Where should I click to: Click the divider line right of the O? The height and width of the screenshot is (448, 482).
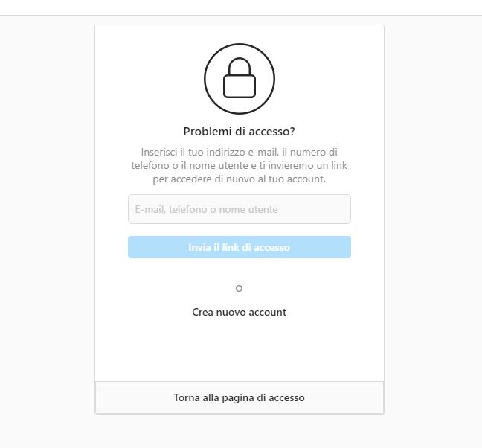(303, 287)
